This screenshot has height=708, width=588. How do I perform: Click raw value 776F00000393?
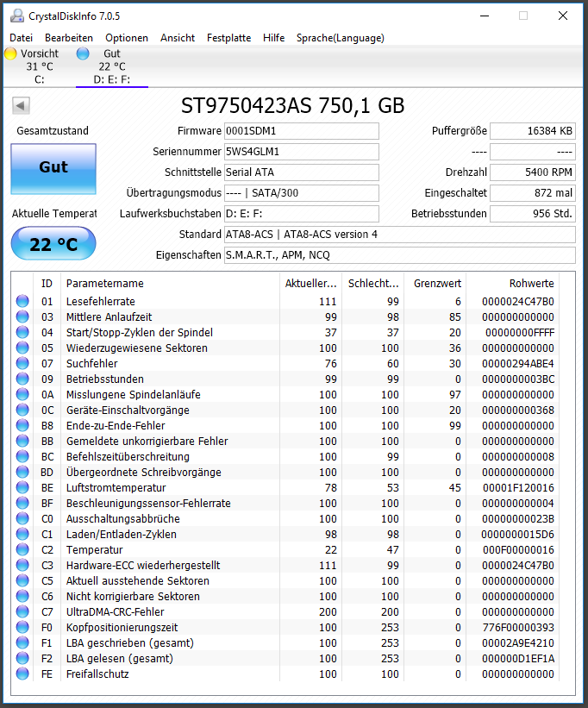point(517,628)
